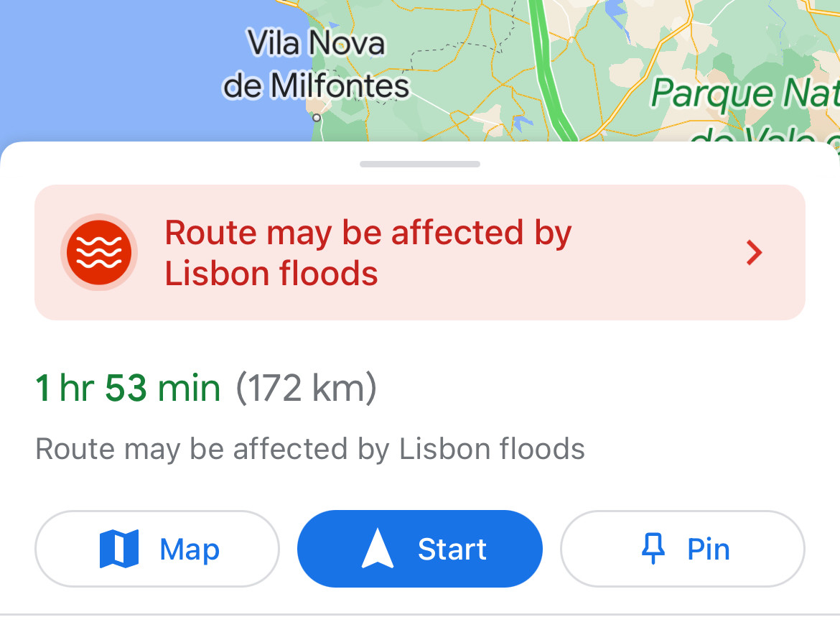
Task: Tap the 172 km distance label
Action: [306, 389]
